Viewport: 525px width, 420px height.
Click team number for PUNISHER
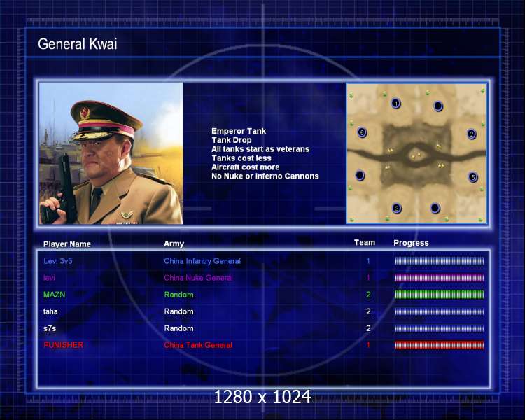(x=368, y=345)
